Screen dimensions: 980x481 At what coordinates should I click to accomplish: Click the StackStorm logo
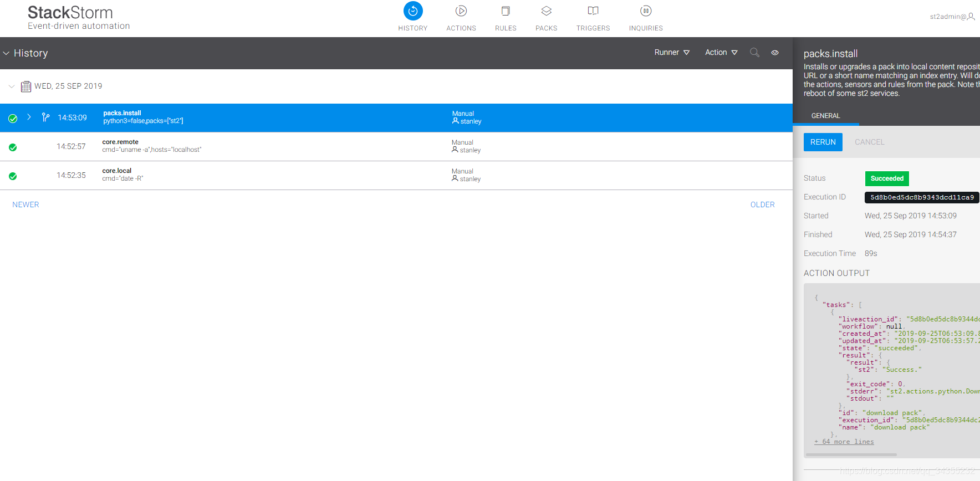[x=78, y=18]
